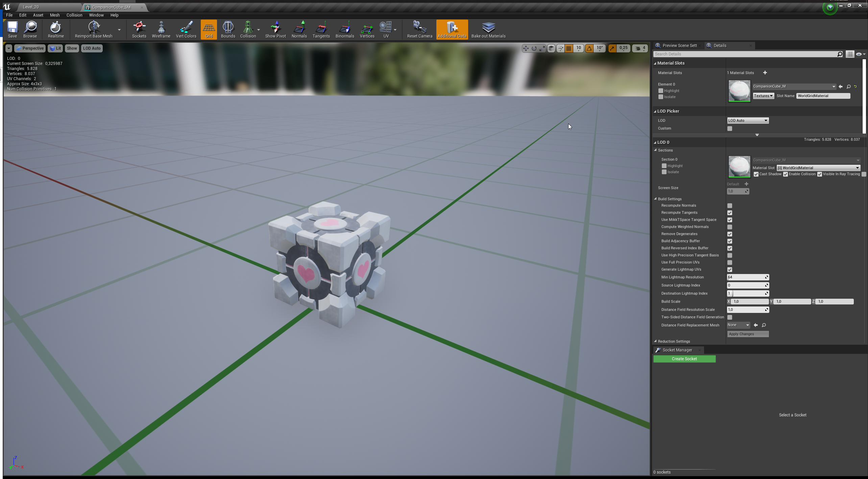Open the File menu
Viewport: 868px width, 479px height.
coord(9,15)
